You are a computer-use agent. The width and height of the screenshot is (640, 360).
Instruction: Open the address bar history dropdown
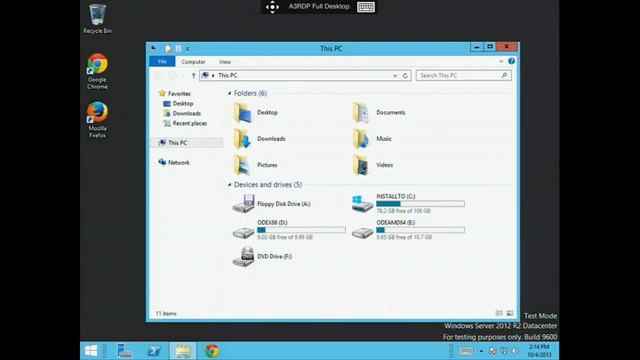(395, 76)
